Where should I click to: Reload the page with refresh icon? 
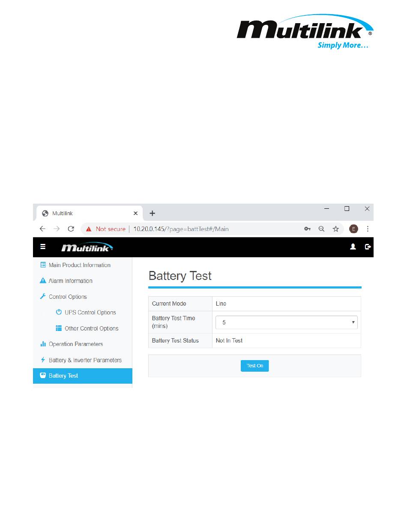pyautogui.click(x=71, y=229)
